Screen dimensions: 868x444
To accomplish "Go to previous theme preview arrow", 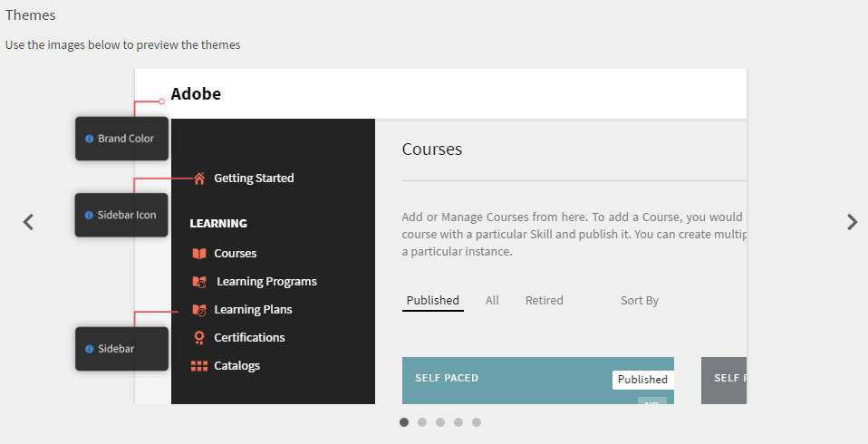I will coord(28,222).
